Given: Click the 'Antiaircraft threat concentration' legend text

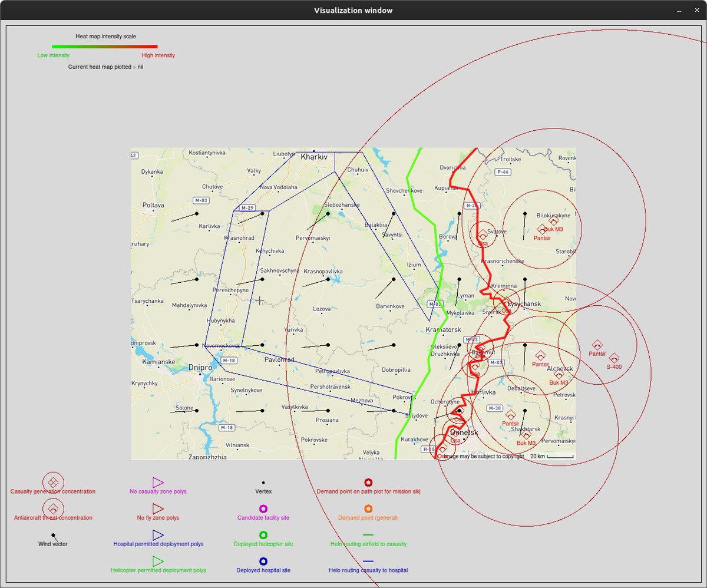Looking at the screenshot, I should pos(53,518).
